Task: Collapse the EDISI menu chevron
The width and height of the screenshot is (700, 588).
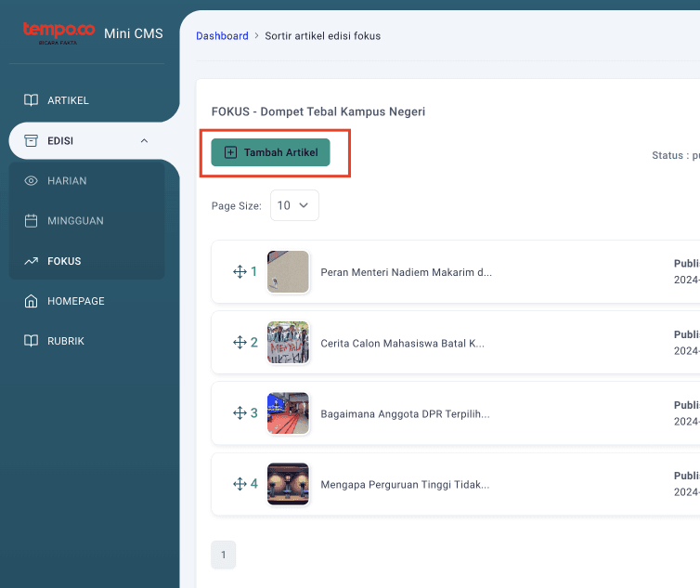Action: pyautogui.click(x=144, y=141)
